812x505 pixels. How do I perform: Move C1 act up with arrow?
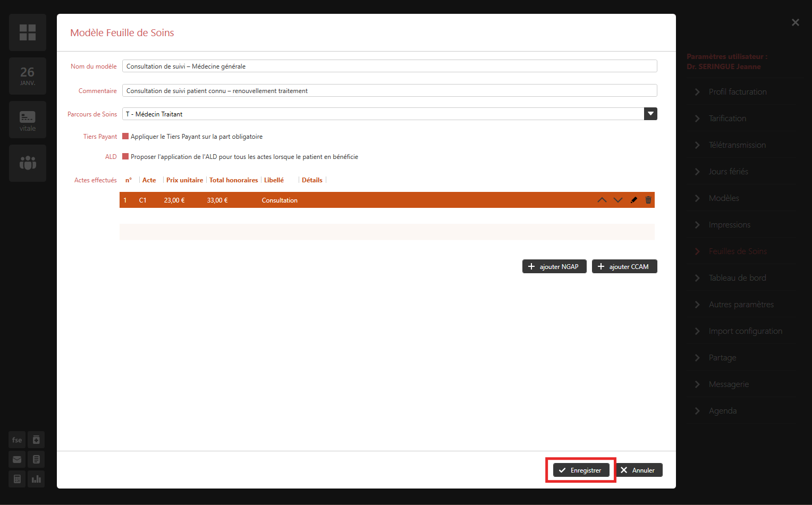point(602,200)
